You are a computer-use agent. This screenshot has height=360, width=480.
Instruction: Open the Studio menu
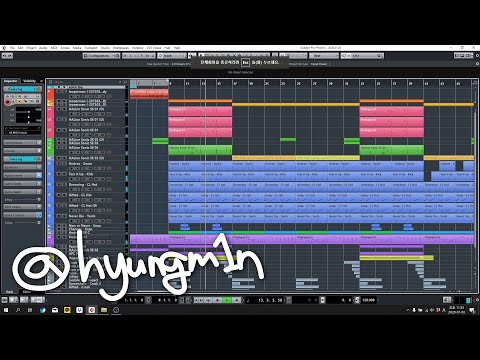[x=105, y=48]
